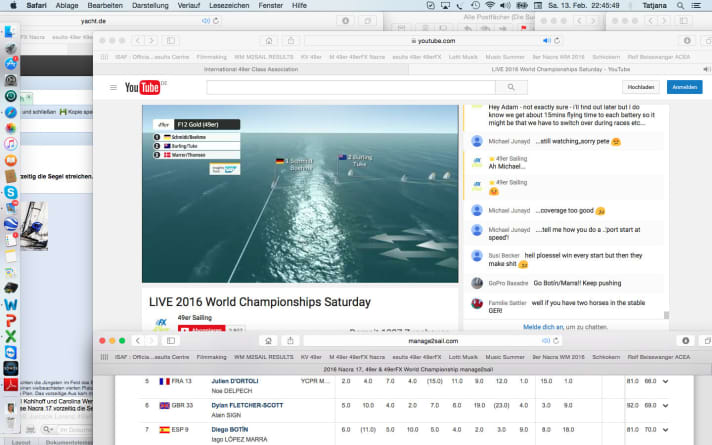Screen dimensions: 712x445
Task: Click home button in manage2sail window toolbar
Action: (268, 341)
